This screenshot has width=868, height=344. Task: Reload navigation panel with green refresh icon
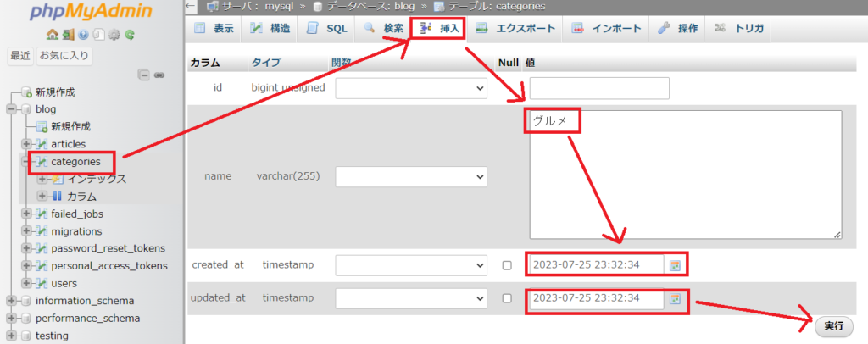pyautogui.click(x=130, y=35)
